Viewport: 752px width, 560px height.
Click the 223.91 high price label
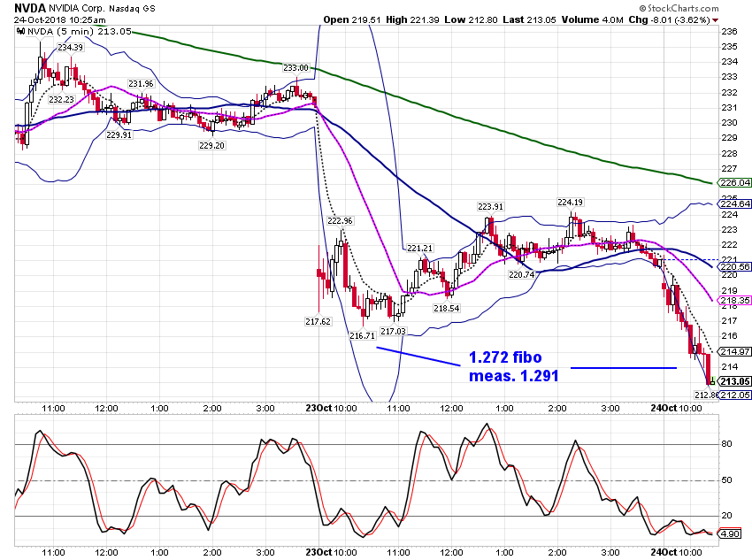pos(490,207)
